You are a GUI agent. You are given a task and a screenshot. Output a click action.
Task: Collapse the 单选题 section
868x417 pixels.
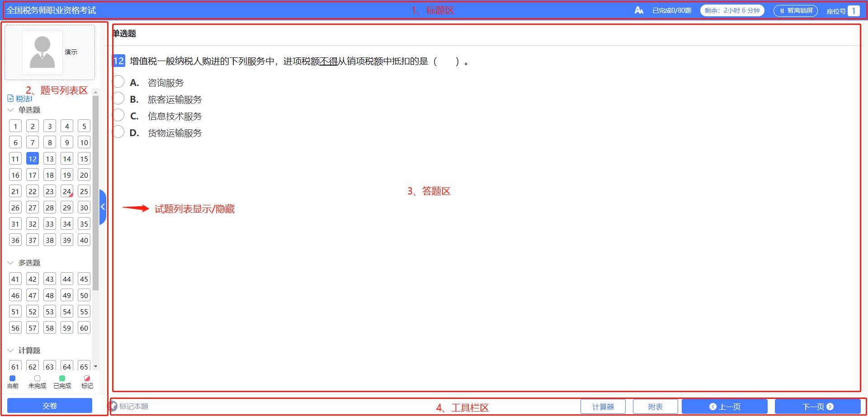(11, 110)
